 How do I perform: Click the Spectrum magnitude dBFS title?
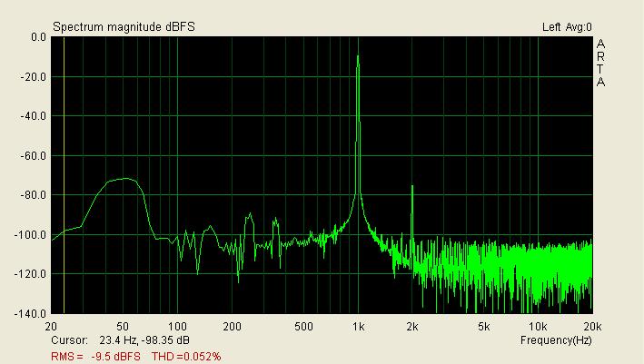(x=124, y=27)
